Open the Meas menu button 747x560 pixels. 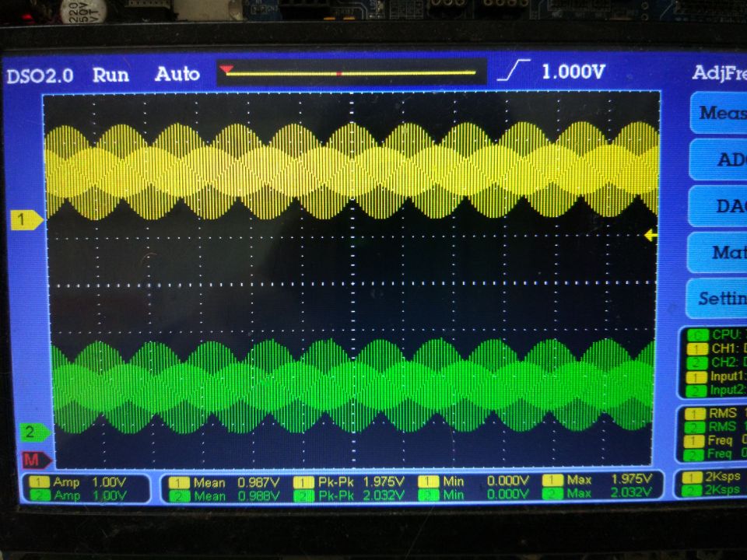coord(718,113)
